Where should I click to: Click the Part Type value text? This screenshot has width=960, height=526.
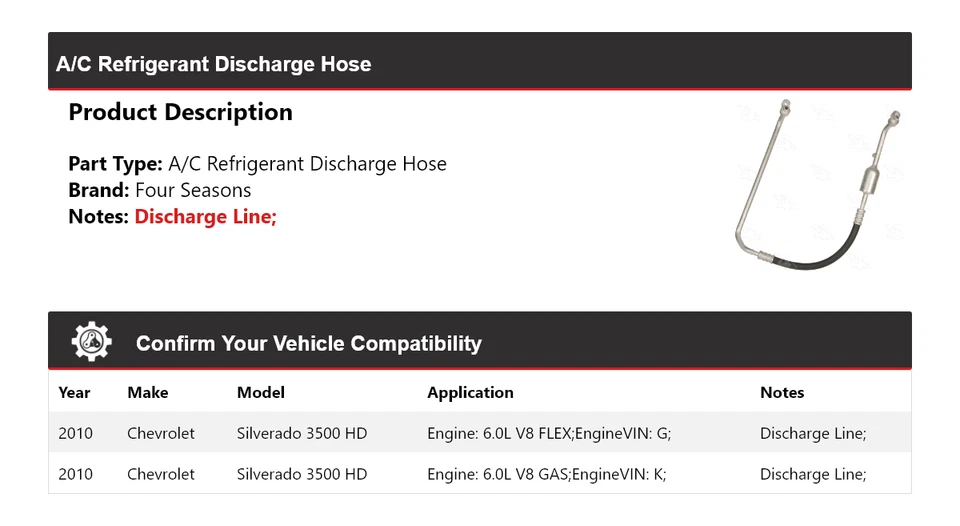(x=307, y=164)
